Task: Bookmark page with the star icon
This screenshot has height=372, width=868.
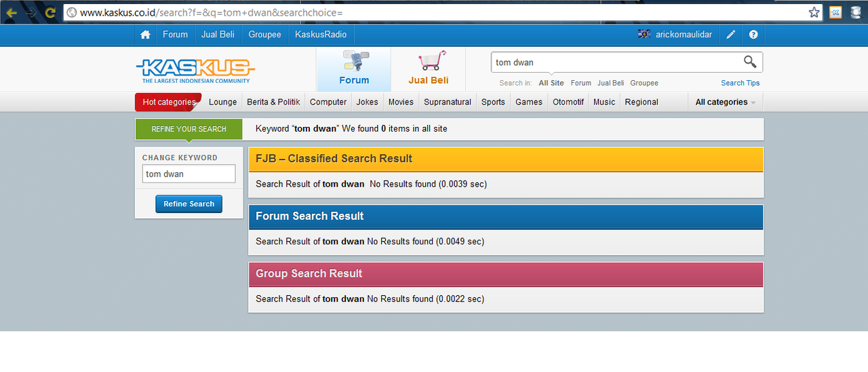Action: coord(814,12)
